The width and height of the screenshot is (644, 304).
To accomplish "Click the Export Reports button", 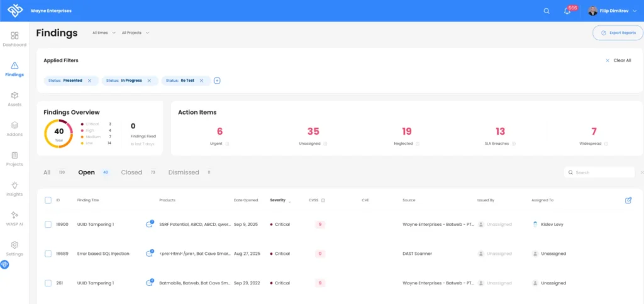I will (618, 33).
